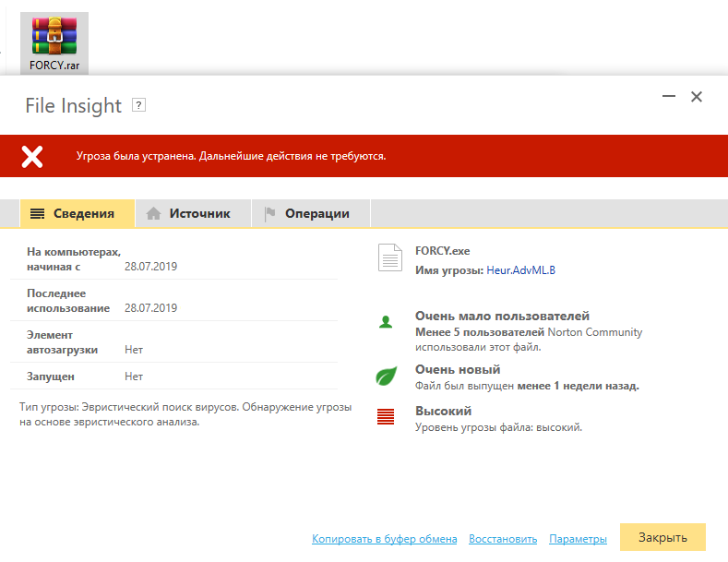Screen dimensions: 728x562
Task: Open the Параметры link
Action: (578, 539)
